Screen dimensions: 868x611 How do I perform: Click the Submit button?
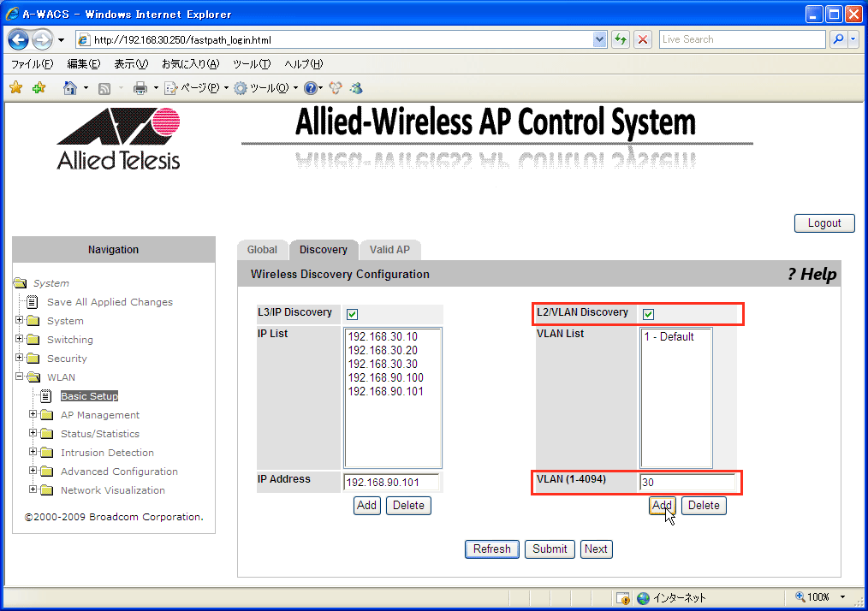[550, 549]
